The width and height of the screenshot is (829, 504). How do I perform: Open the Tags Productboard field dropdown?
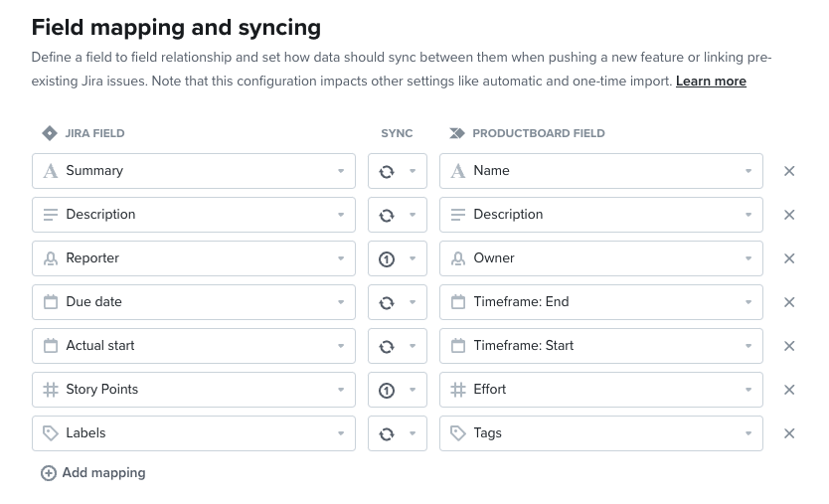point(601,433)
